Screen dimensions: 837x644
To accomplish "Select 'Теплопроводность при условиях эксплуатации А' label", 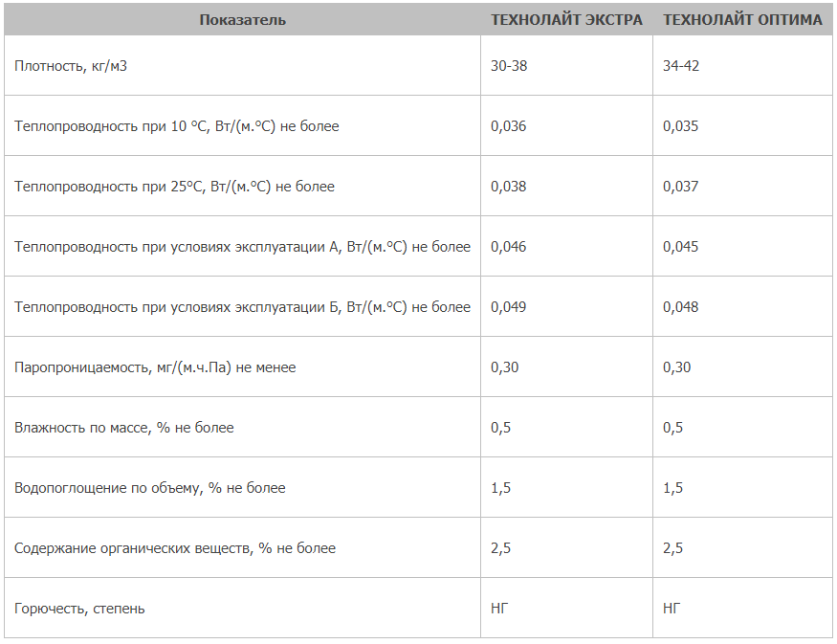I will pos(242,247).
